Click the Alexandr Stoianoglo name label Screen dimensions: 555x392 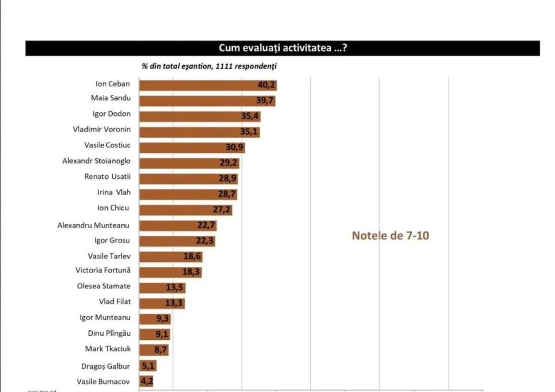click(96, 161)
